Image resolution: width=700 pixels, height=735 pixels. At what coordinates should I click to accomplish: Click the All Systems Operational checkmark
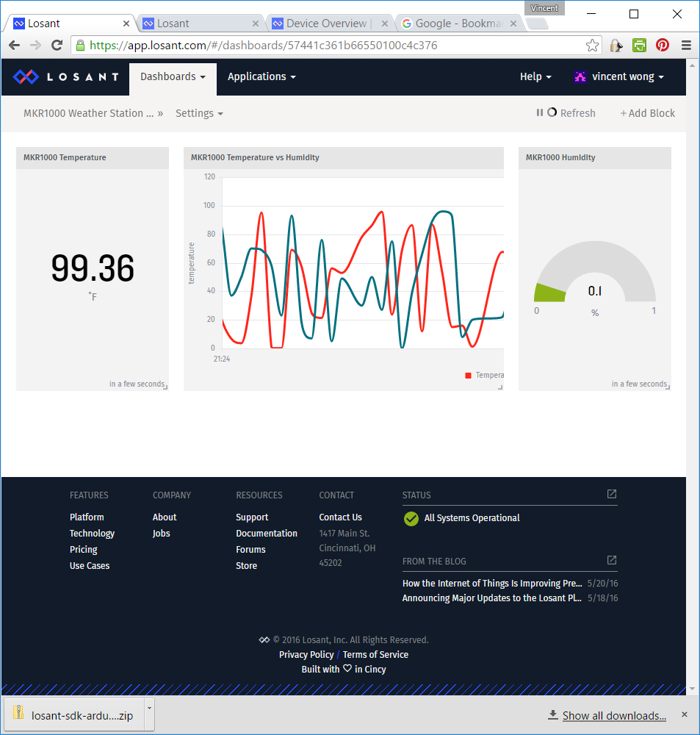click(411, 519)
